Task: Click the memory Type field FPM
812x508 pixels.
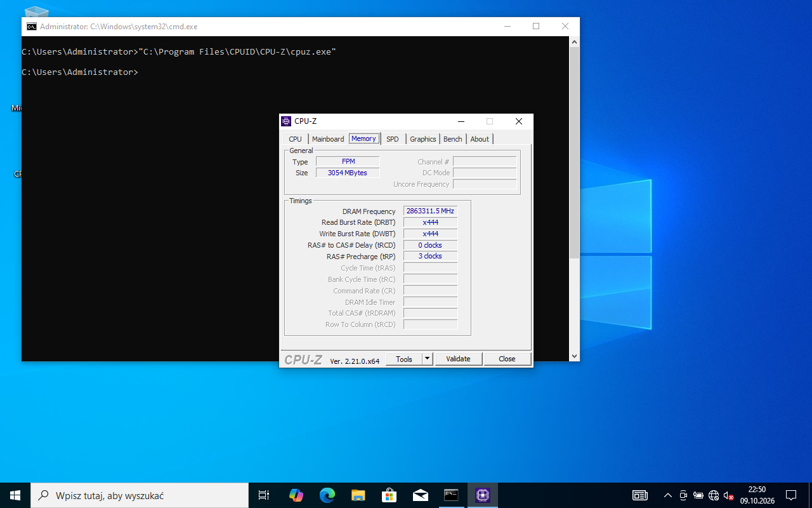Action: [x=348, y=162]
